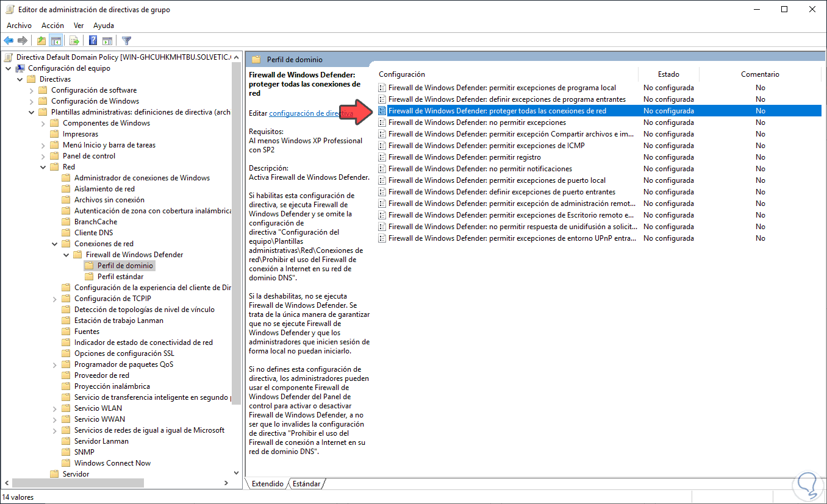Click the funnel filter options icon
This screenshot has height=504, width=827.
pyautogui.click(x=126, y=41)
